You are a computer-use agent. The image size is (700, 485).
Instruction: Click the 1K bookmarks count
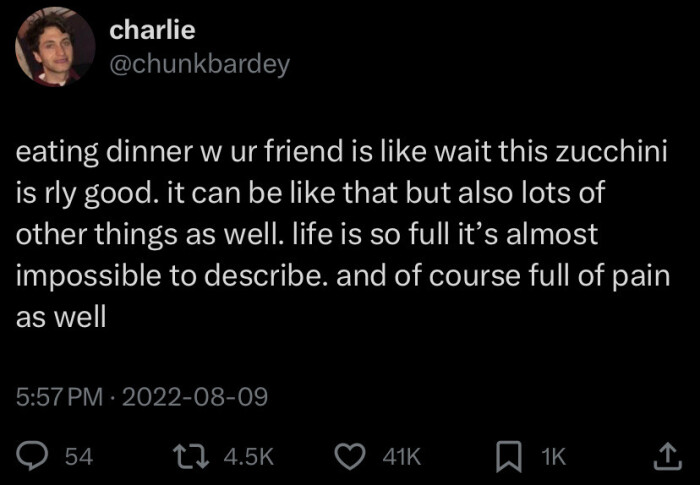point(553,457)
